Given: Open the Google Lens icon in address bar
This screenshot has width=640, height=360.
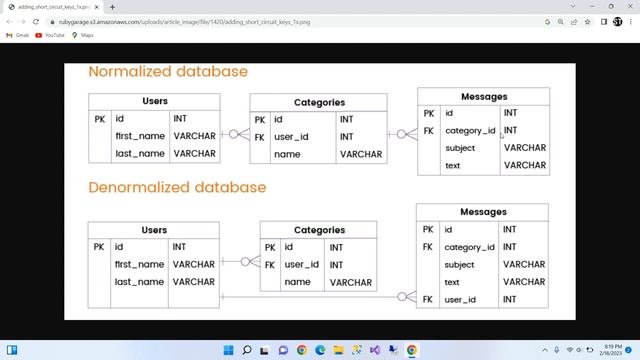Looking at the screenshot, I should pyautogui.click(x=547, y=22).
